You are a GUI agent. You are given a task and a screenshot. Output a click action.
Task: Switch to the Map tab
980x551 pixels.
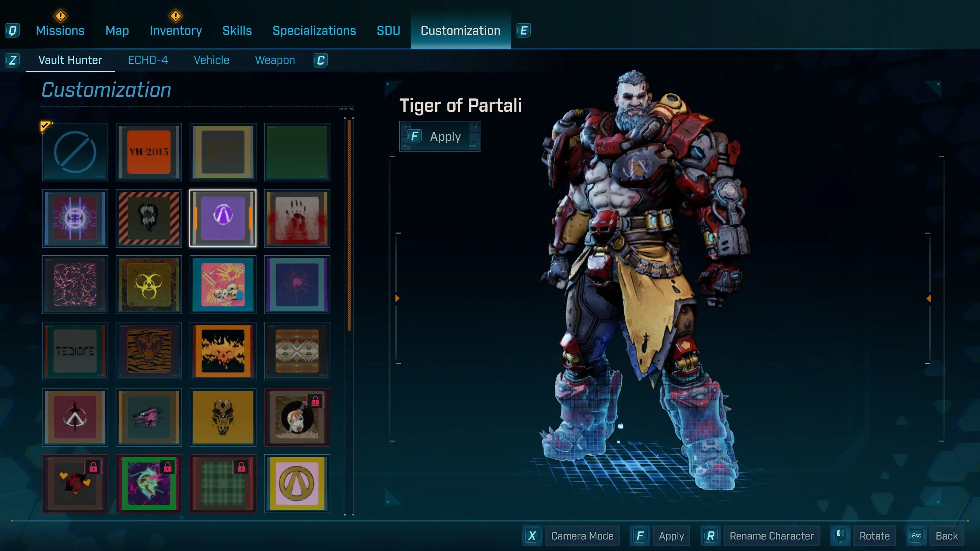click(x=117, y=31)
